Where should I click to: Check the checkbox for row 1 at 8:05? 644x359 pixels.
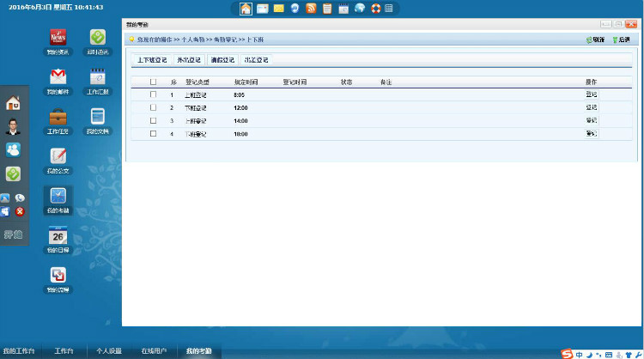153,94
